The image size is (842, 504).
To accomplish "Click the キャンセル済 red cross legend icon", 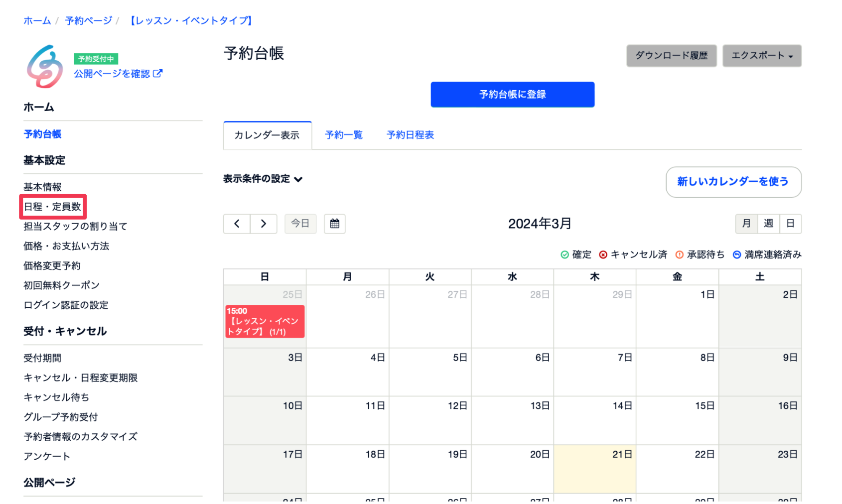I will coord(603,254).
